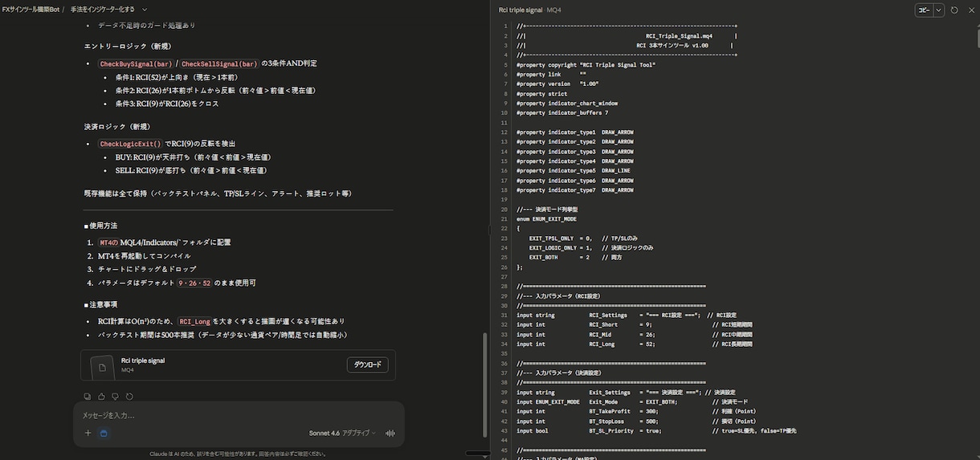This screenshot has width=980, height=460.
Task: Download the Rci triple signal file
Action: pos(368,364)
